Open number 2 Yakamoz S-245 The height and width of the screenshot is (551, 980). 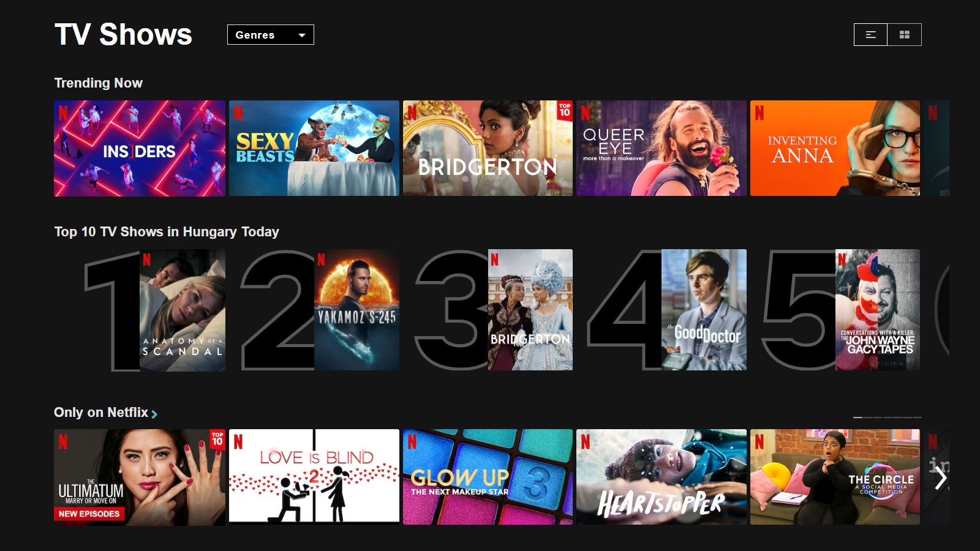[x=356, y=310]
